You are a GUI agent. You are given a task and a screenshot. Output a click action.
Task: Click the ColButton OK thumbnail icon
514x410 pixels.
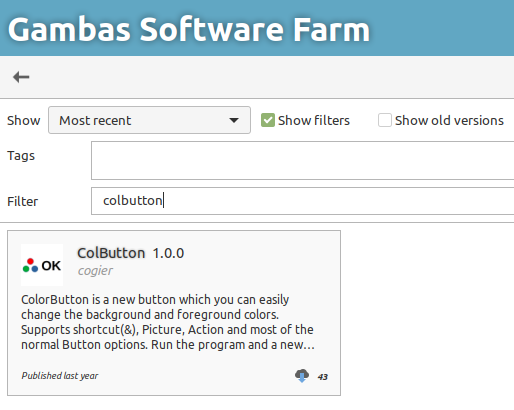tap(42, 265)
